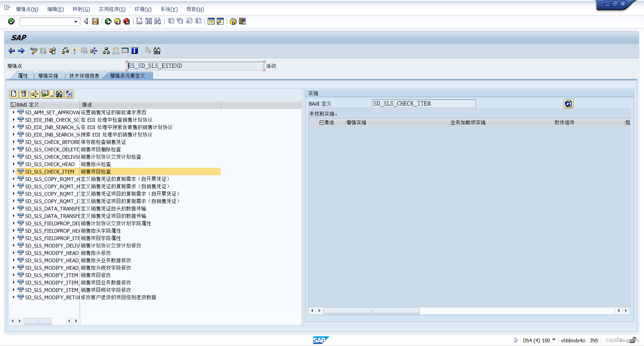Open the command field dropdown arrow
This screenshot has height=346, width=644.
(x=76, y=22)
